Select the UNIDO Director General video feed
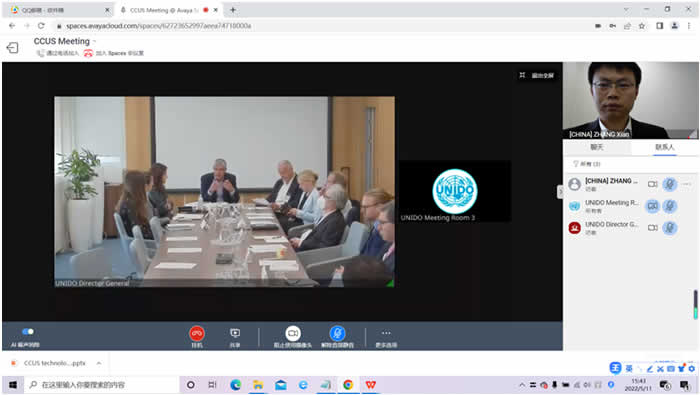Screen dimensions: 700x395 tap(225, 191)
